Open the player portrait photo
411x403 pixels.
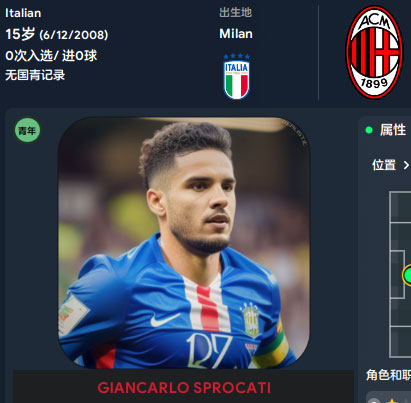coord(184,243)
